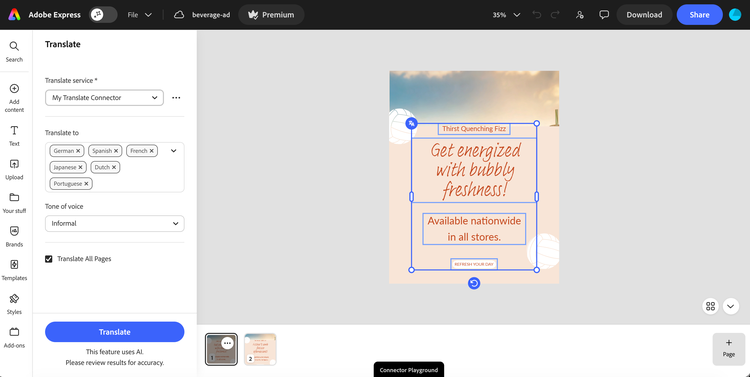Open Upload in the sidebar

pyautogui.click(x=14, y=169)
